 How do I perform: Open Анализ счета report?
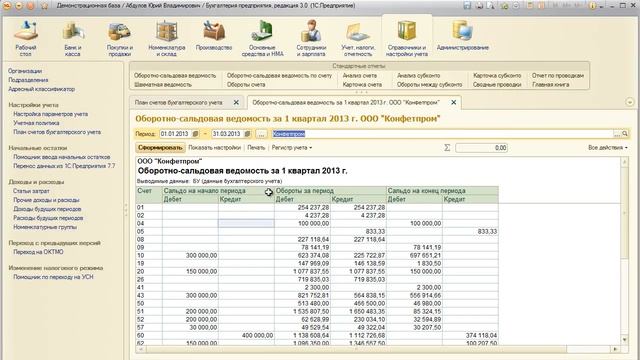pos(360,76)
